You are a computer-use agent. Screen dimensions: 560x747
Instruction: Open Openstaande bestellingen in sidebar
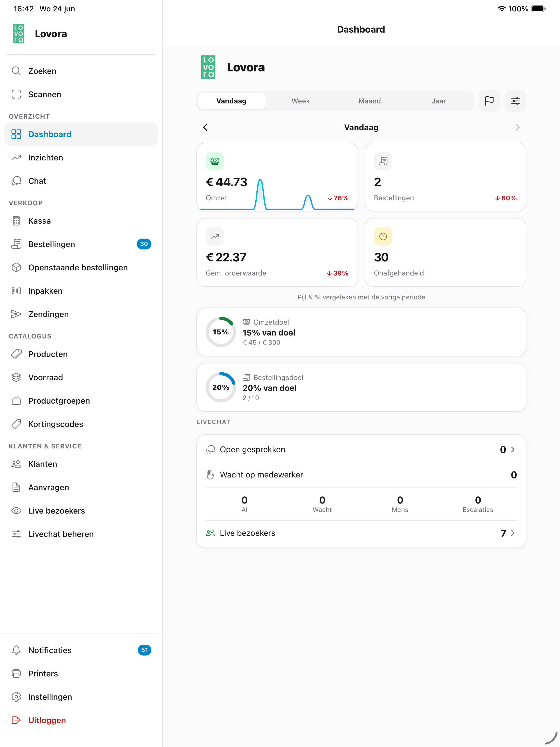pos(81,267)
